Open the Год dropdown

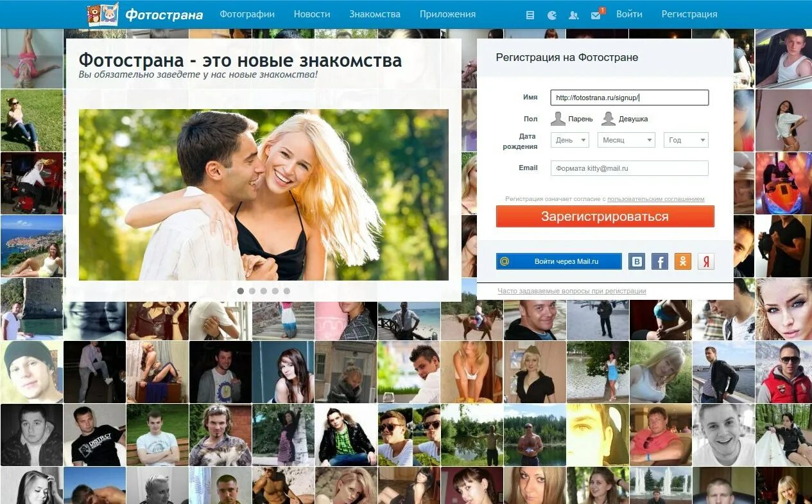(686, 140)
